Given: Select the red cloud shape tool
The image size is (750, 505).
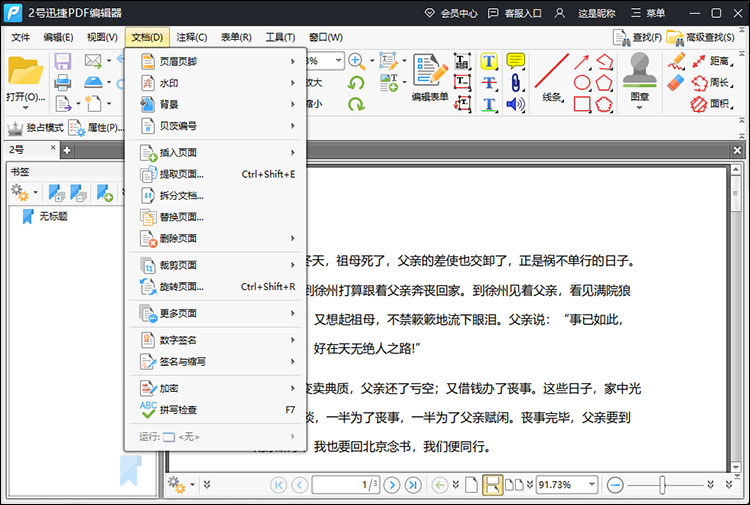Looking at the screenshot, I should click(x=604, y=104).
